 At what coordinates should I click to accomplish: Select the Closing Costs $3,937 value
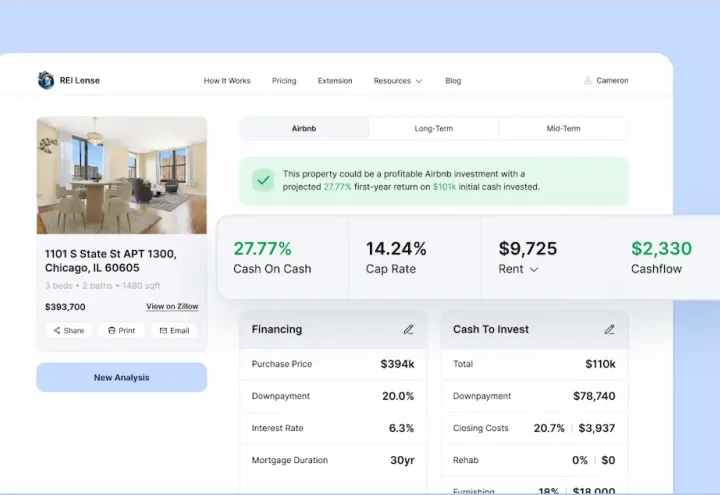click(x=596, y=428)
